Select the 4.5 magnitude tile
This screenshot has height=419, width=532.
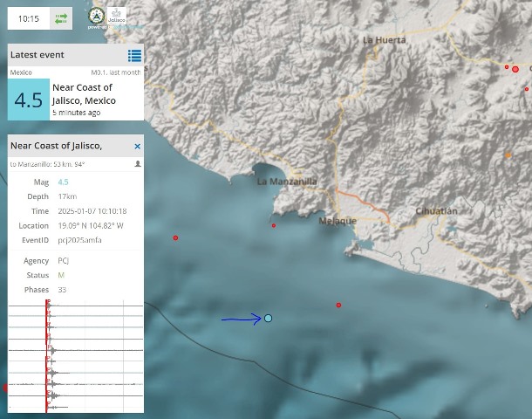(x=28, y=100)
